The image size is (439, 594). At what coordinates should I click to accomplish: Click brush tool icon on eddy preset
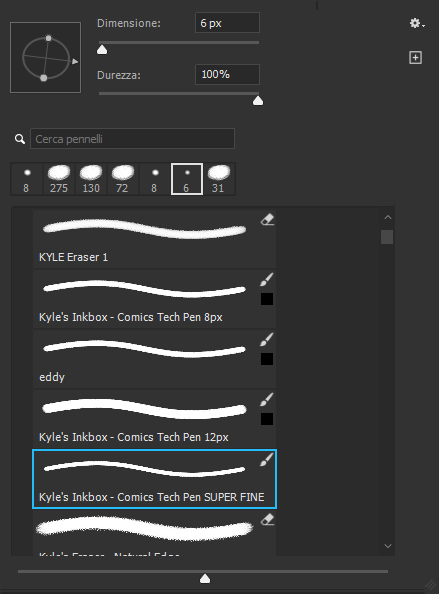pyautogui.click(x=267, y=339)
